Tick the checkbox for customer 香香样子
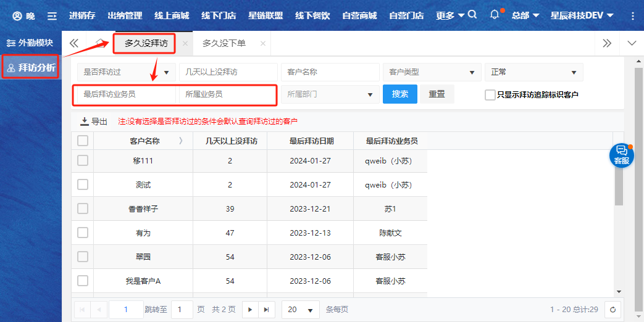This screenshot has height=322, width=644. click(83, 208)
